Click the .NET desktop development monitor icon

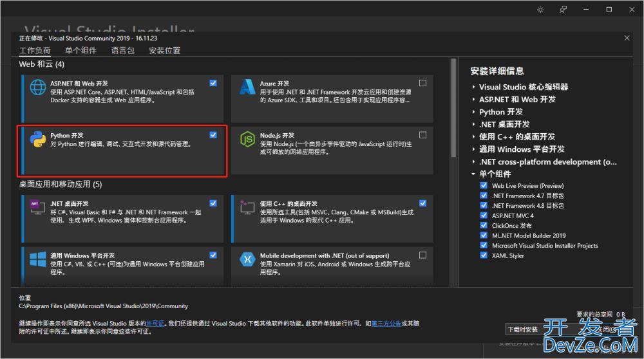coord(37,207)
